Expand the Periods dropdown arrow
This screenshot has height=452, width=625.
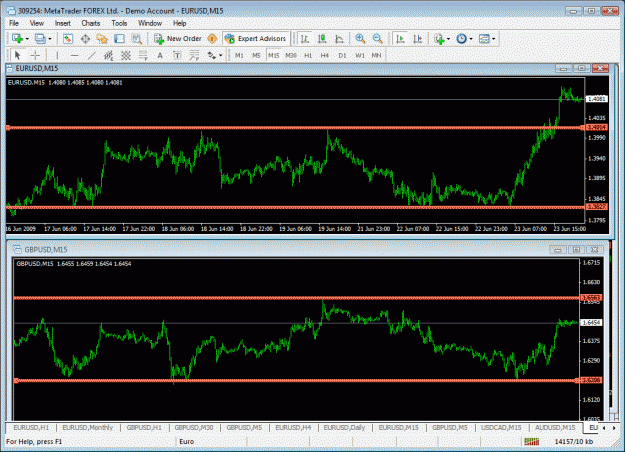[x=471, y=39]
